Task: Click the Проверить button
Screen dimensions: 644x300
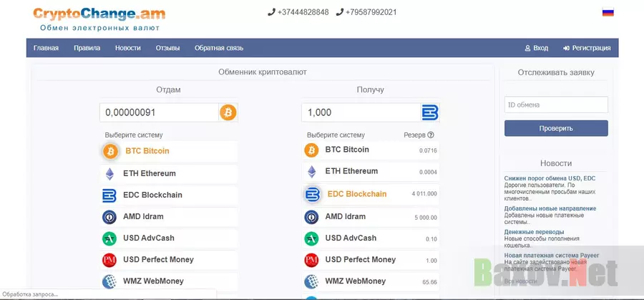Action: [556, 128]
